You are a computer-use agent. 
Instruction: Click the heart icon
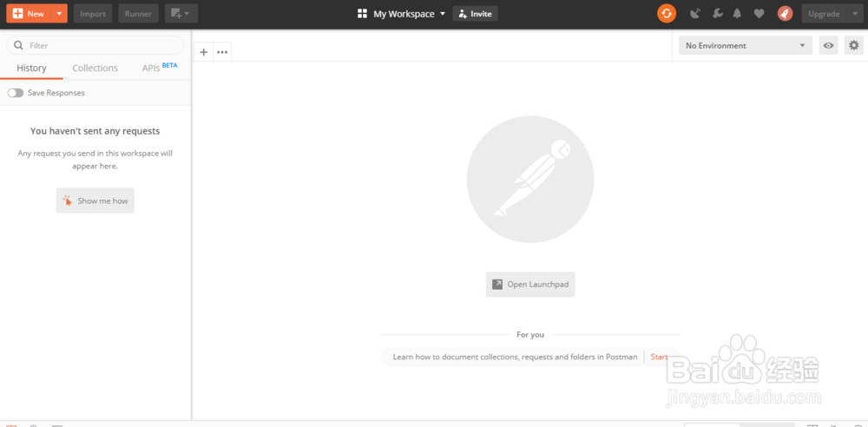tap(759, 14)
